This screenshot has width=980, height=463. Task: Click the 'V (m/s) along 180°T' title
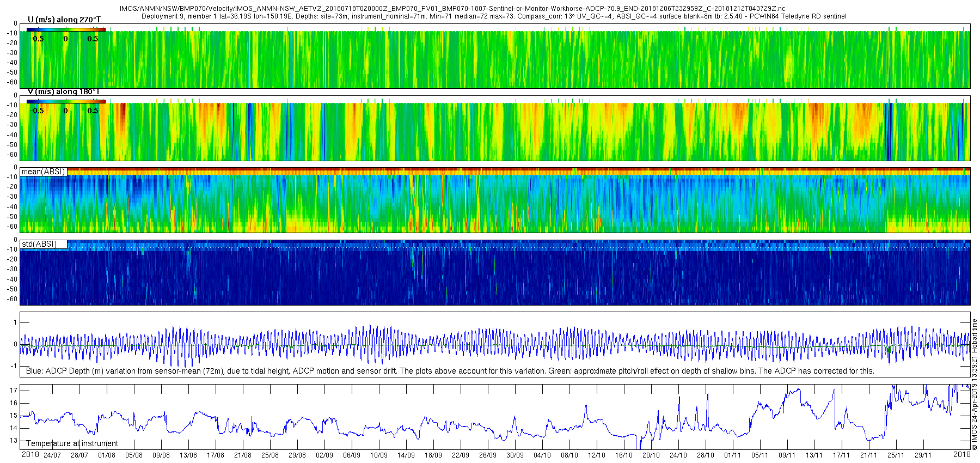[64, 92]
